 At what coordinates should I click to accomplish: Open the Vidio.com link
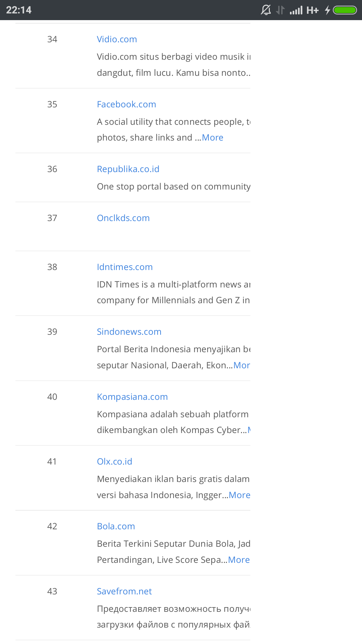[x=117, y=39]
